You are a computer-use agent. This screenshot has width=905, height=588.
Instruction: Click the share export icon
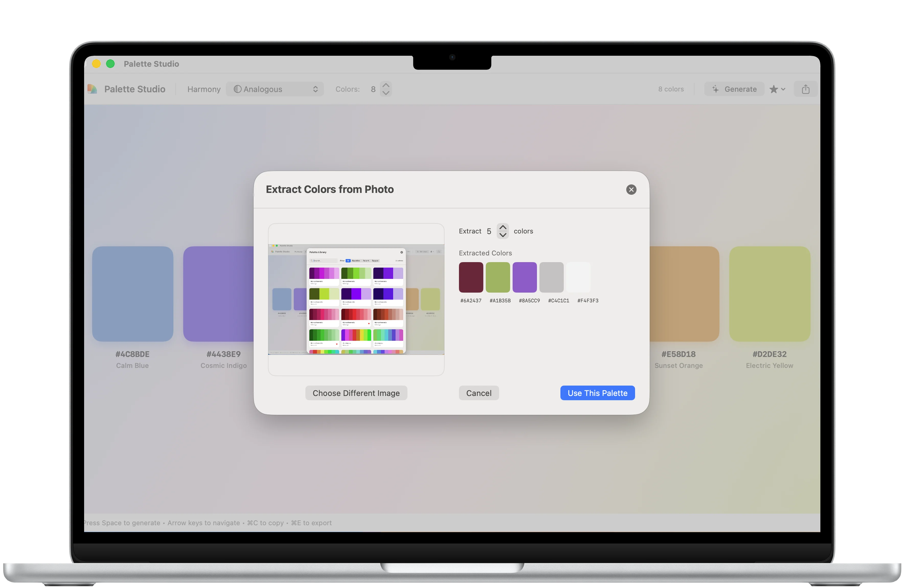pyautogui.click(x=805, y=89)
